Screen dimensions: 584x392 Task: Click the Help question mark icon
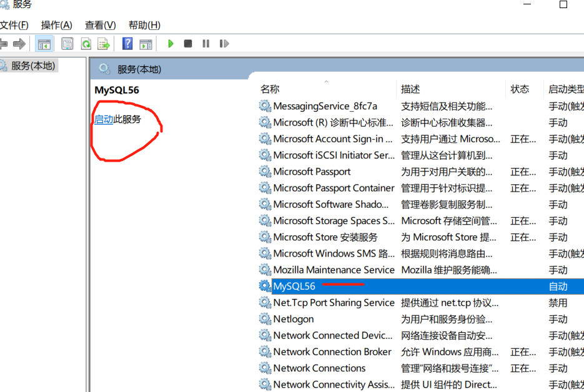[x=127, y=43]
